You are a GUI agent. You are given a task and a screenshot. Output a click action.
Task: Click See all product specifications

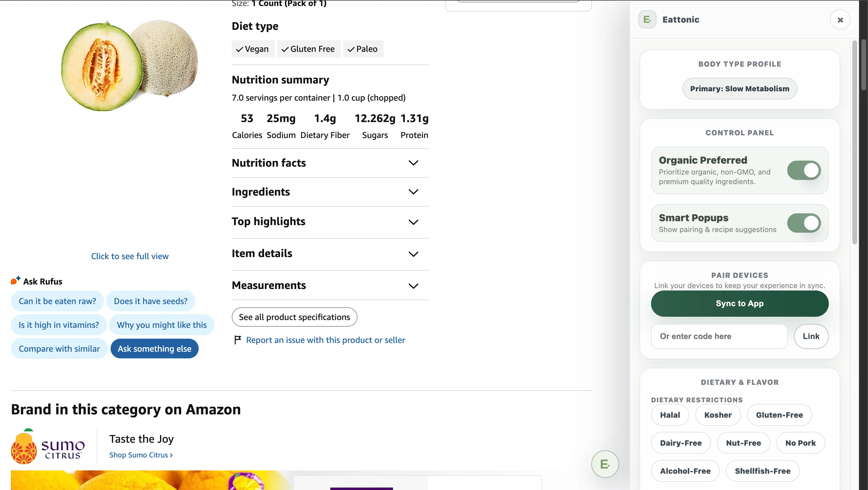[x=294, y=317]
